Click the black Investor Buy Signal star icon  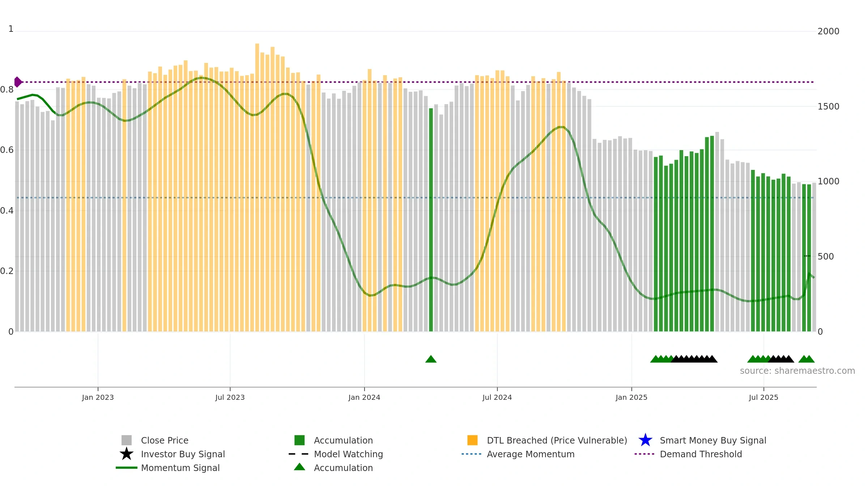[x=127, y=454]
